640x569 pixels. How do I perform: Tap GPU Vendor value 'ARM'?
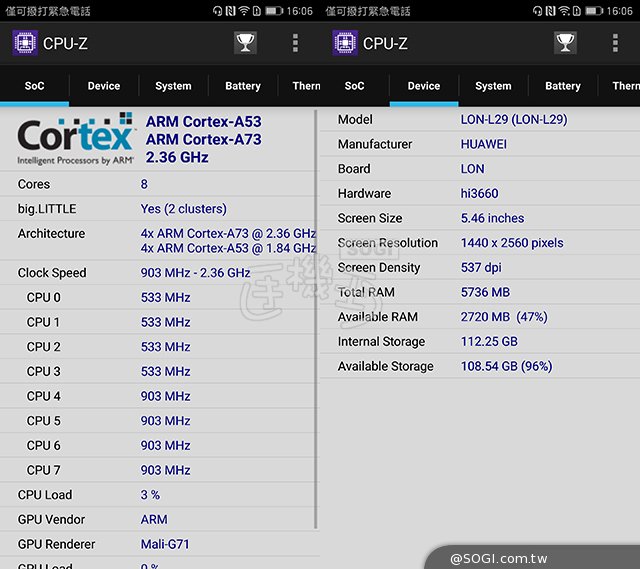pyautogui.click(x=154, y=519)
